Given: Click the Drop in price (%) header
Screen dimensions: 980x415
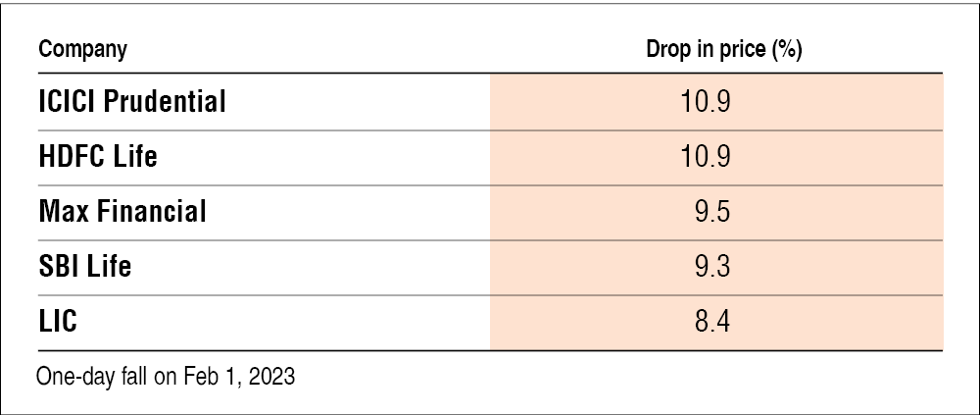Looking at the screenshot, I should pyautogui.click(x=724, y=50).
